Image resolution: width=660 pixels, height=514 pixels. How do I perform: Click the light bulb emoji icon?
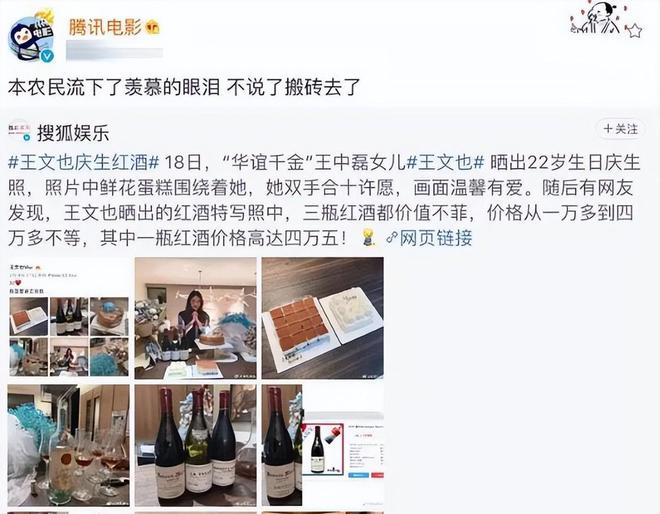point(368,238)
